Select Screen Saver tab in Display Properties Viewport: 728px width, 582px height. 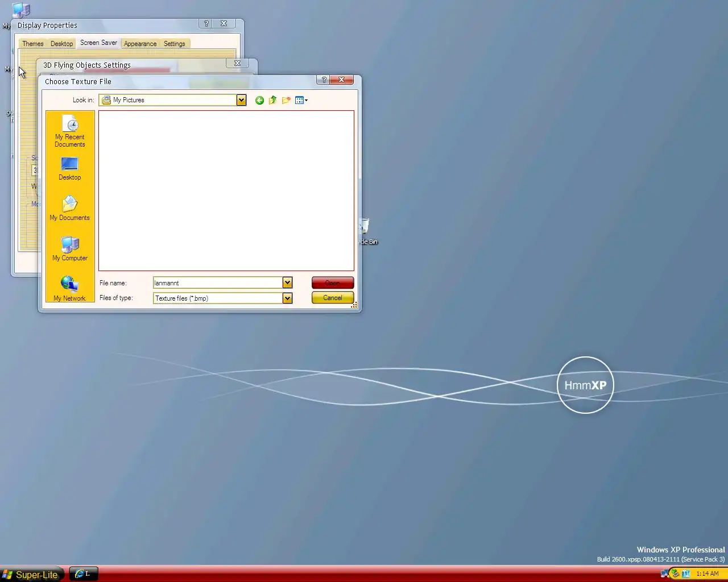point(98,43)
